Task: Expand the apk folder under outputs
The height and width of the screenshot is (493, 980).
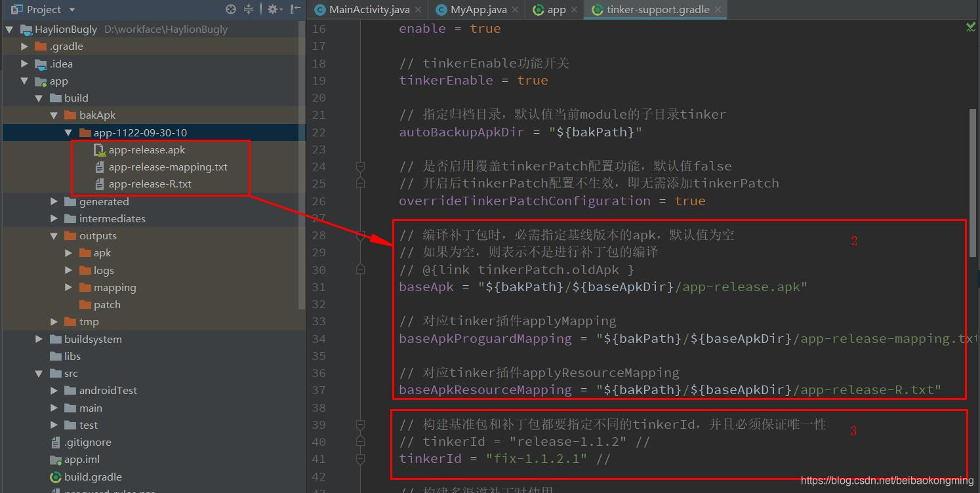Action: (68, 253)
